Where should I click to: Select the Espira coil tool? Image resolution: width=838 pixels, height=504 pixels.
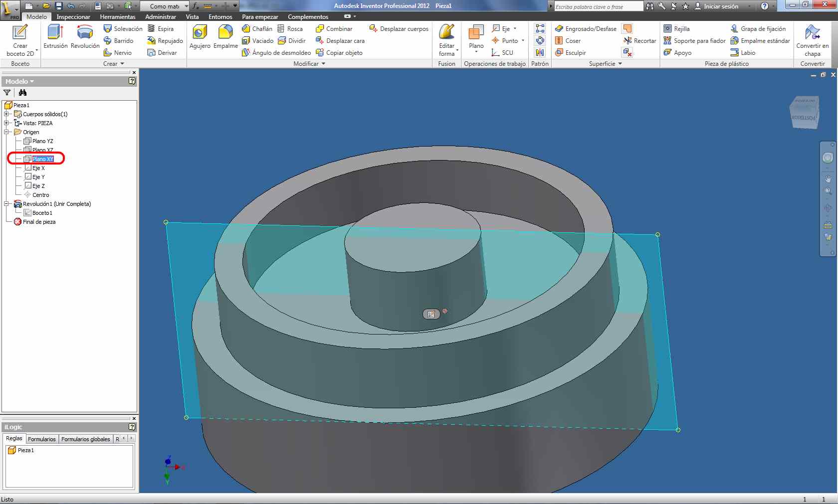161,29
